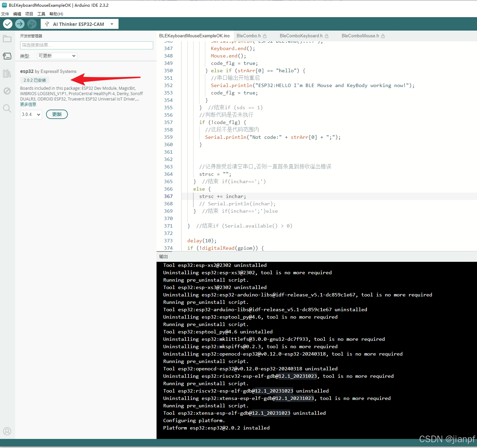
Task: Click the 输出 output panel header
Action: click(x=164, y=256)
